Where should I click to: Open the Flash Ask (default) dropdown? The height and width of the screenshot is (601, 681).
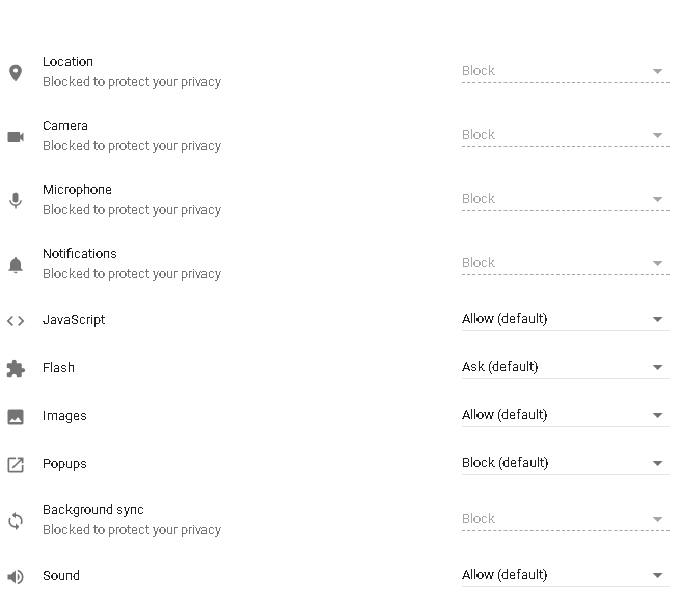[565, 367]
